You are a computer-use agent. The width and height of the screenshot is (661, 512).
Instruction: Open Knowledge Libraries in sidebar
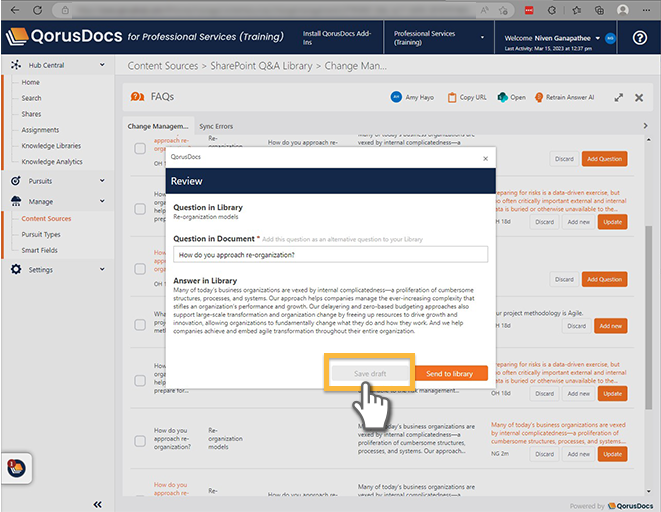[51, 146]
